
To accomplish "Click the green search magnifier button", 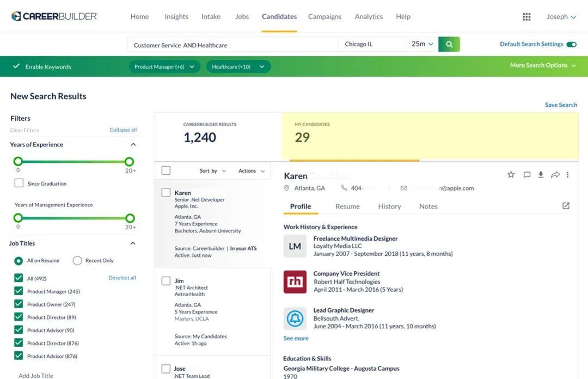I will [x=449, y=44].
